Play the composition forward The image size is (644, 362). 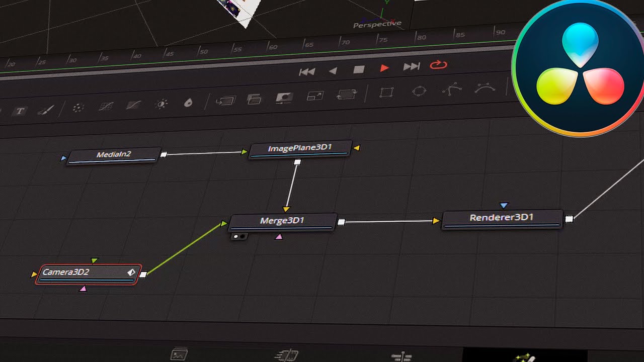(x=385, y=68)
